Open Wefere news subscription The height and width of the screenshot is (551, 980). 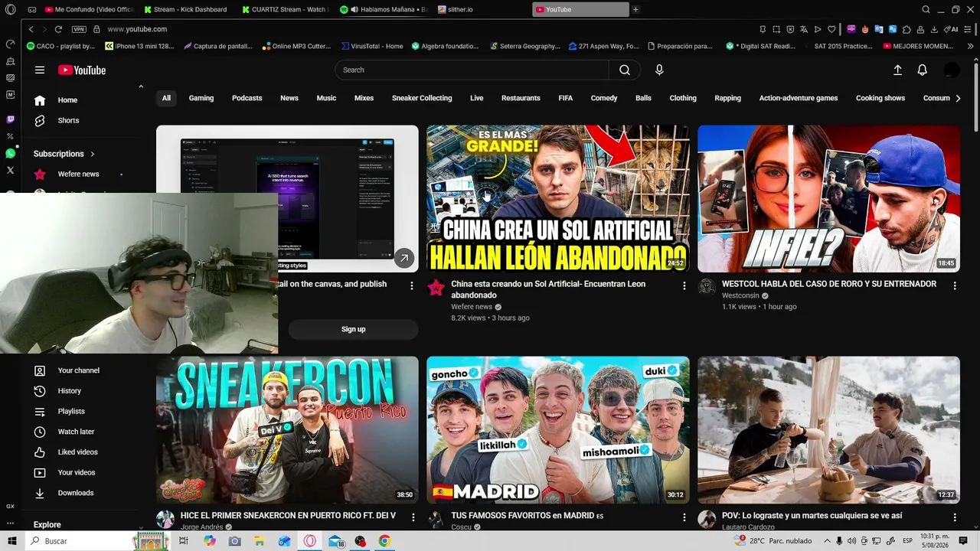[x=78, y=174]
